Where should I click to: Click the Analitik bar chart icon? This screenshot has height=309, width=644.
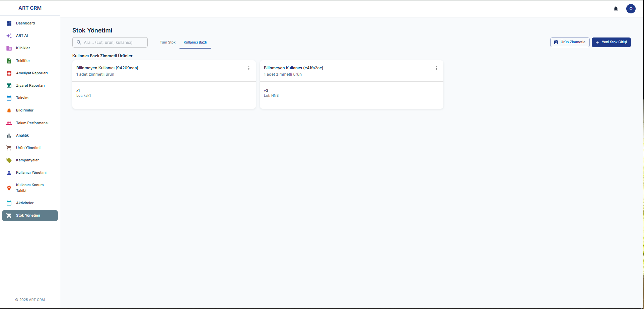click(x=9, y=136)
